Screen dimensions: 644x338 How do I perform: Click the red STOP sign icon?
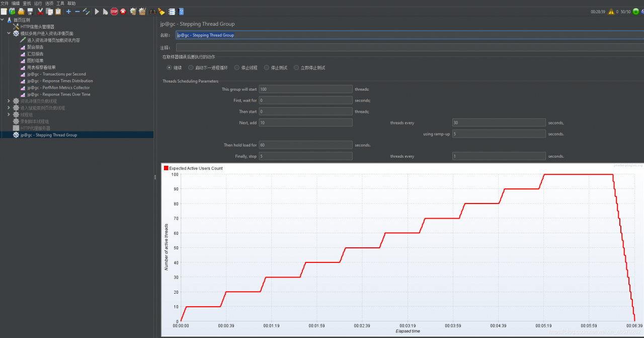[x=114, y=11]
